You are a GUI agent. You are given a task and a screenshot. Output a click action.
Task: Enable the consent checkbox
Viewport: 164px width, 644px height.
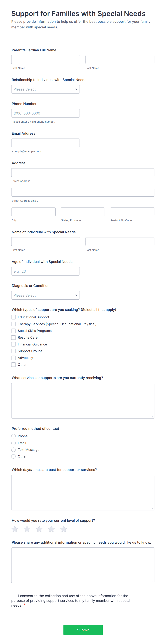point(14,596)
